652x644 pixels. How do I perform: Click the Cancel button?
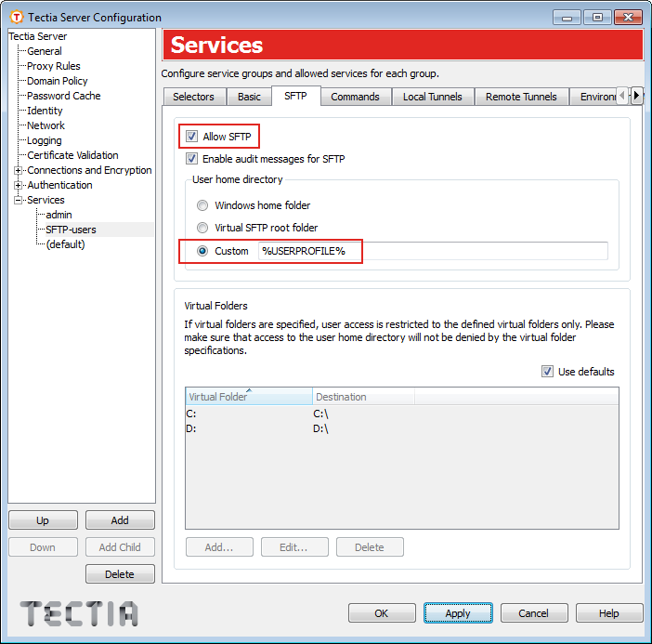[534, 613]
